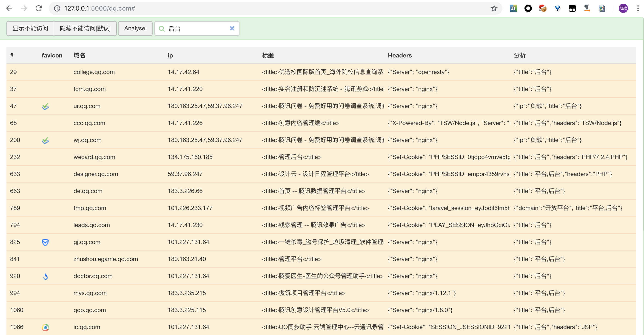Click analysis cell mentioning 开放平台
This screenshot has height=335, width=644.
click(568, 208)
